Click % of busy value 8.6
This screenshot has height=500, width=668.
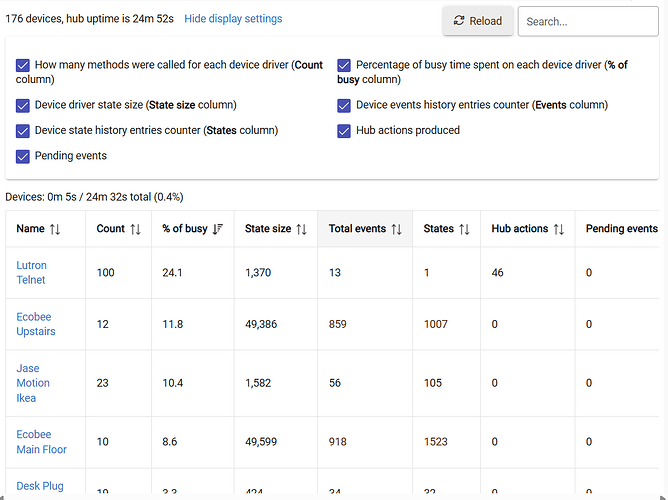click(x=170, y=442)
